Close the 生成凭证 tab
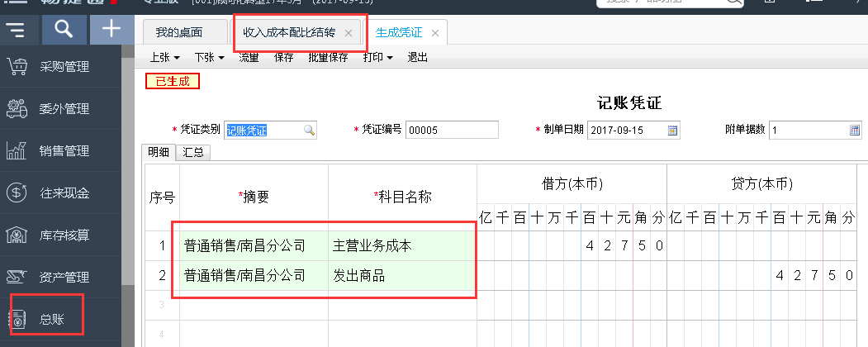 pos(435,33)
